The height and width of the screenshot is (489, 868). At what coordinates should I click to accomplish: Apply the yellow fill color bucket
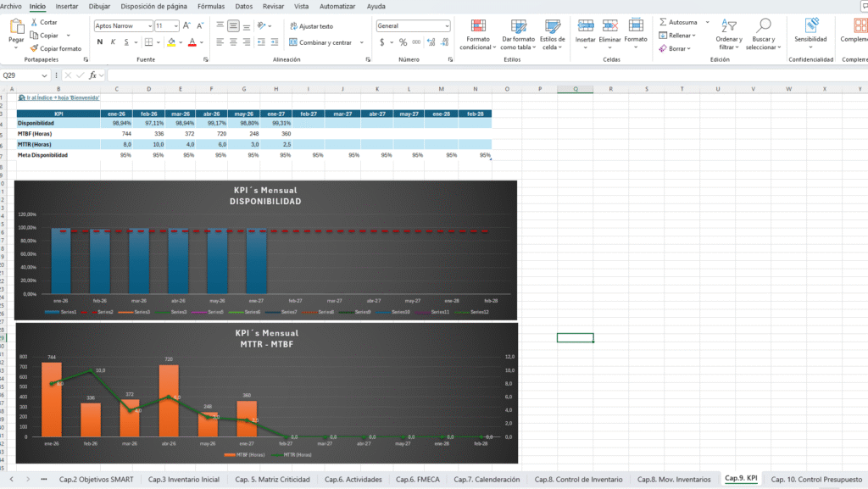point(171,42)
